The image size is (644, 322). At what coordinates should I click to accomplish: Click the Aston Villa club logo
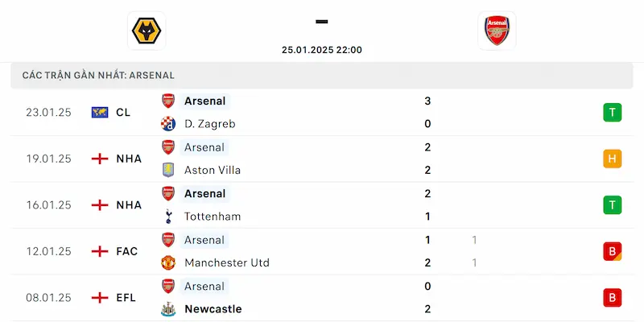click(168, 170)
